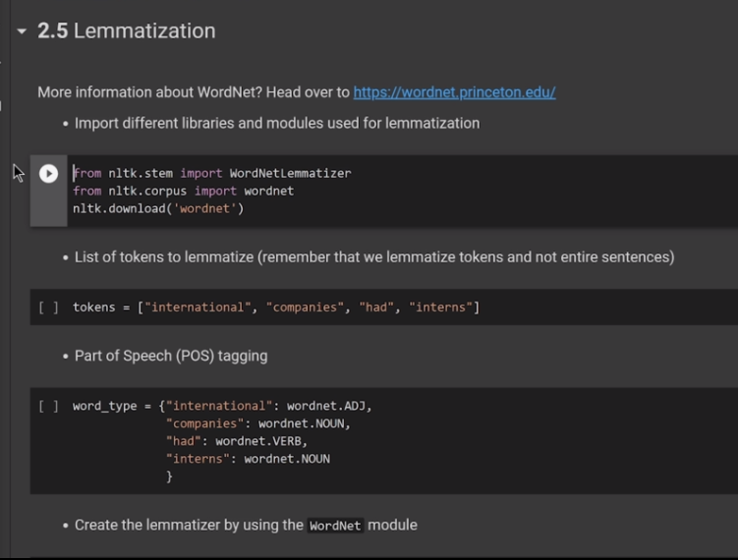Viewport: 738px width, 560px height.
Task: Collapse the 2.5 Lemmatization section arrow
Action: pyautogui.click(x=22, y=31)
